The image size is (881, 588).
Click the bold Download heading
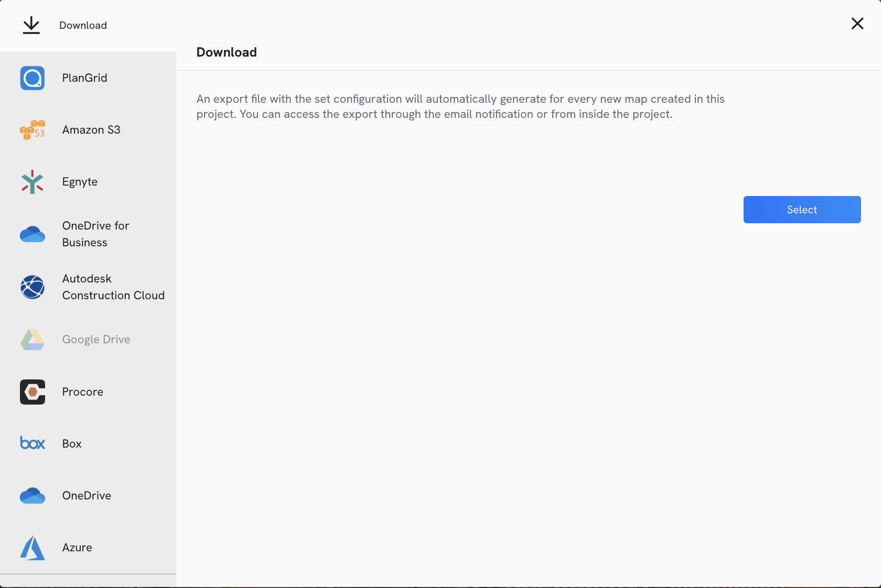[227, 52]
